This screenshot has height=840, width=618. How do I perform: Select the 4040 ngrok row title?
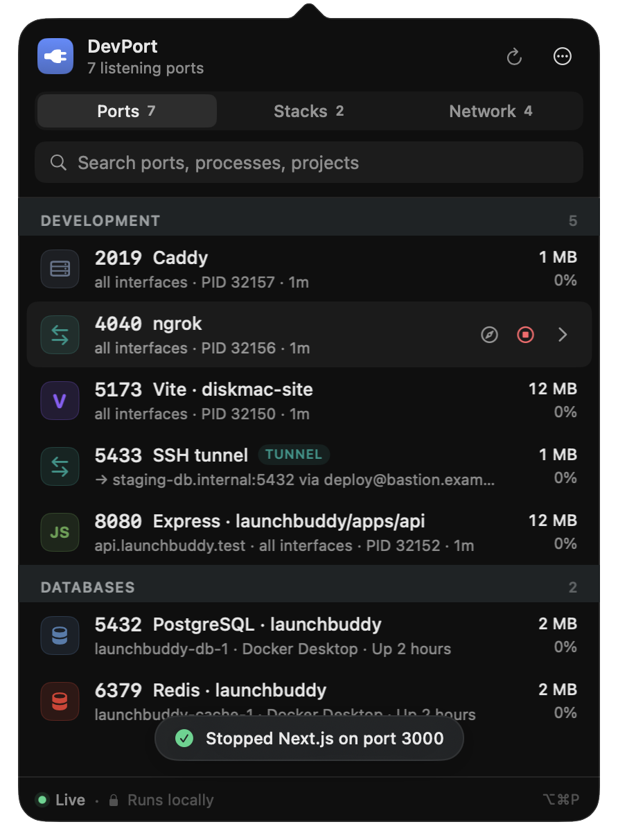(x=148, y=324)
